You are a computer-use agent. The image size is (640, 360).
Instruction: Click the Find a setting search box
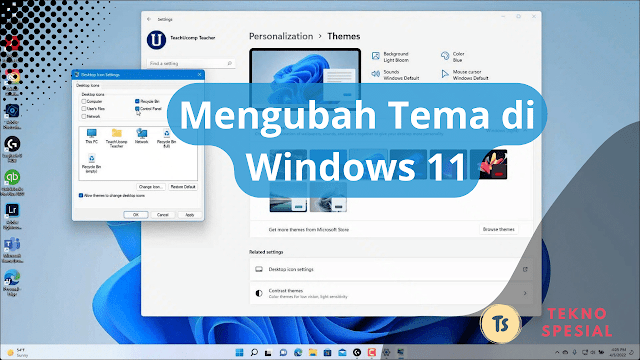(190, 63)
